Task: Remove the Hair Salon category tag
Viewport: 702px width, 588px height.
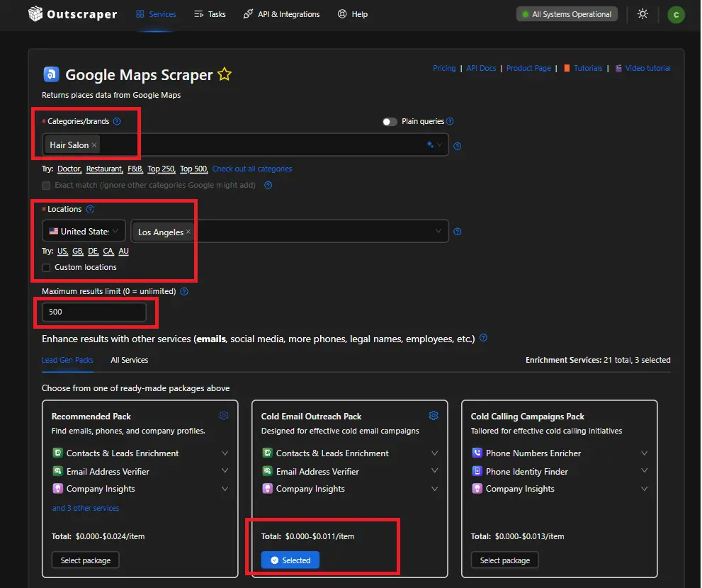Action: click(94, 145)
